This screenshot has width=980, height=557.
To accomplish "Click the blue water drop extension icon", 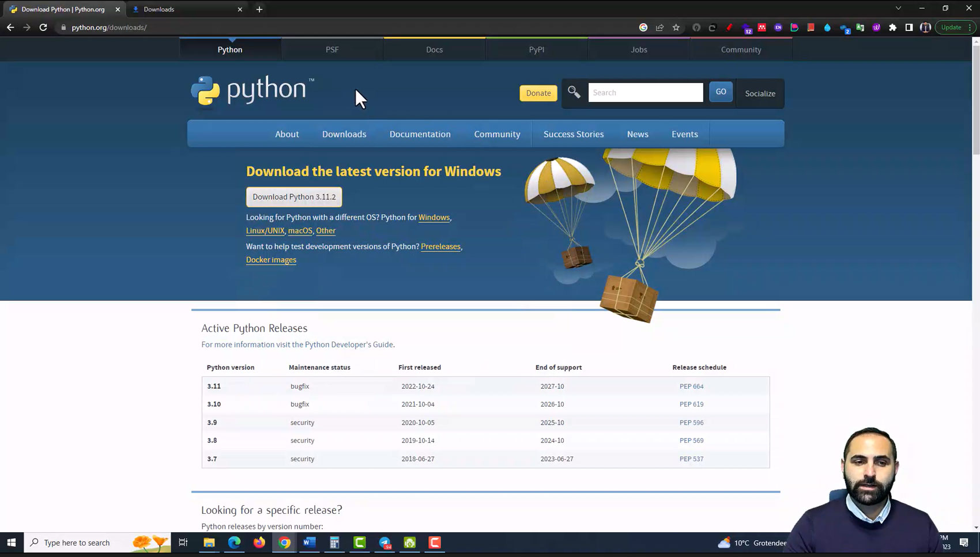I will pyautogui.click(x=827, y=27).
